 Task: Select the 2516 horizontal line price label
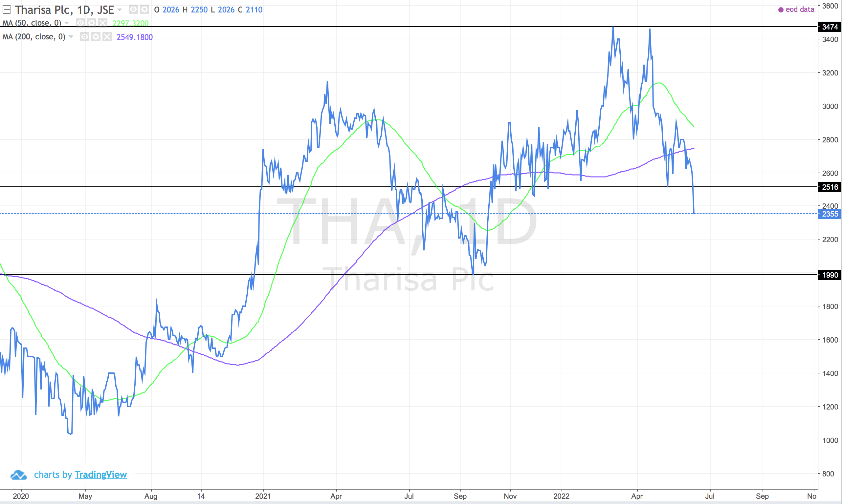tap(830, 187)
